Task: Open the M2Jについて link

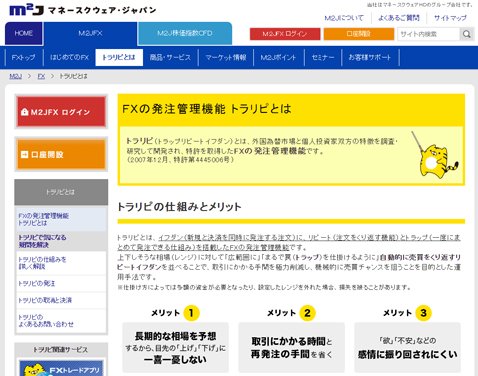Action: (x=344, y=18)
